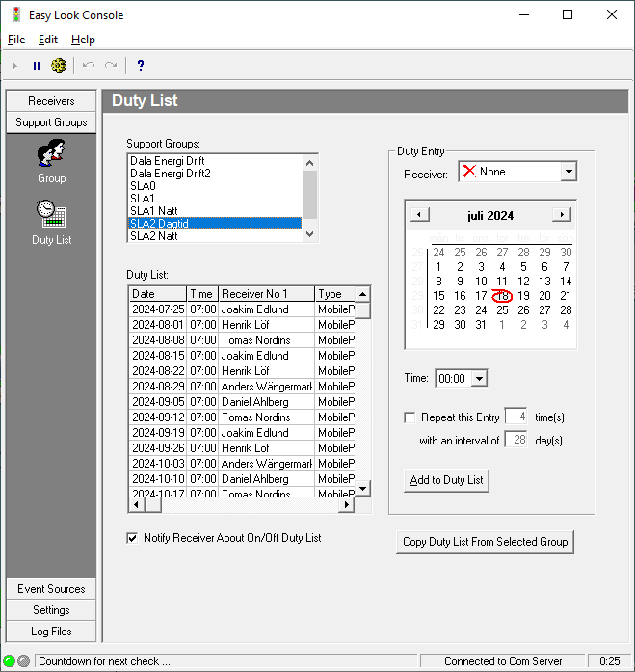Select Dala Energi Drift support group
Screen dimensions: 635x672
point(215,161)
